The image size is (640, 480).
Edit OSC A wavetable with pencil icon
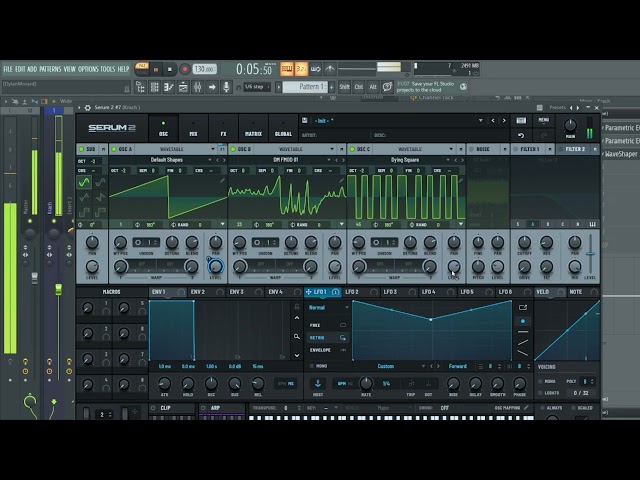pyautogui.click(x=222, y=180)
